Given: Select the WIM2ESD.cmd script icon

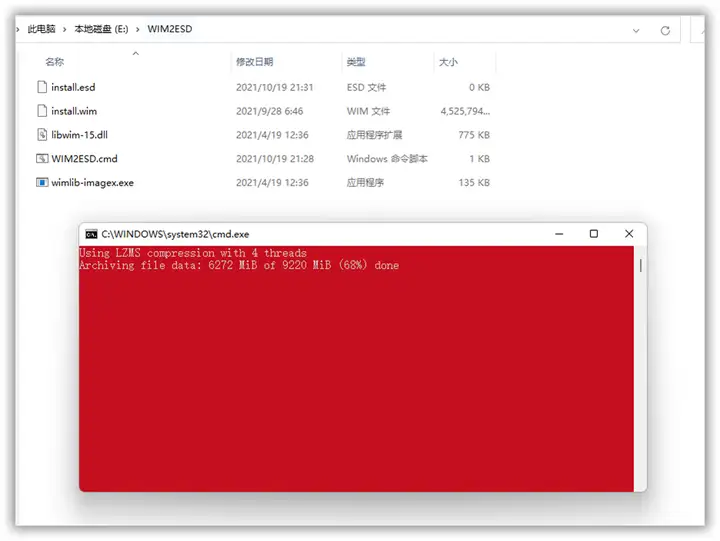Looking at the screenshot, I should click(x=42, y=158).
